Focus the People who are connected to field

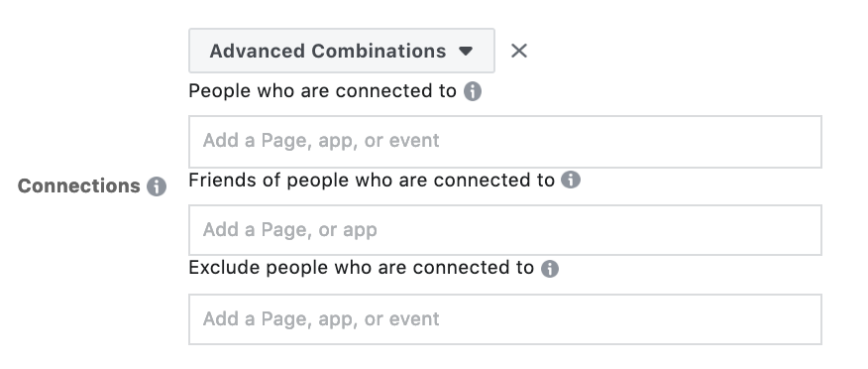(x=505, y=141)
